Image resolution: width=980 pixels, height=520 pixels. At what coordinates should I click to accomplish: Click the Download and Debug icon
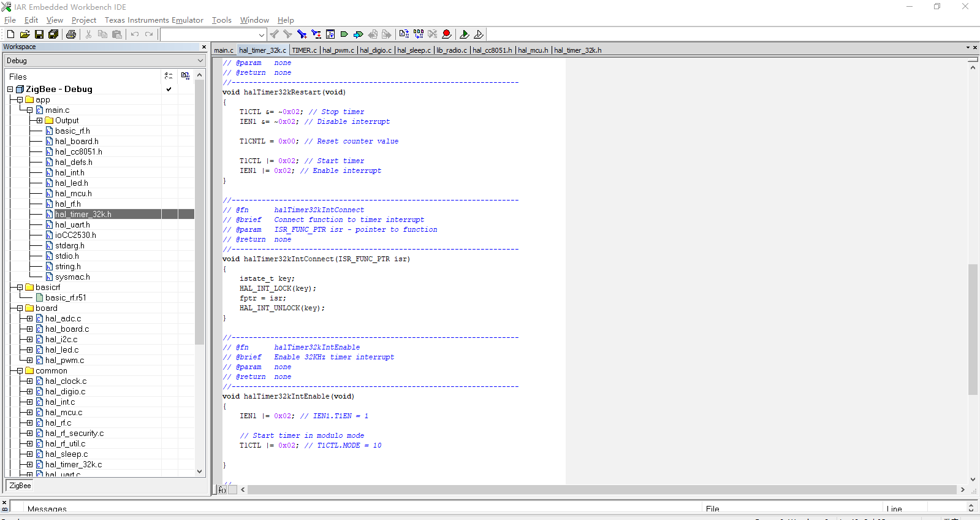click(x=465, y=34)
